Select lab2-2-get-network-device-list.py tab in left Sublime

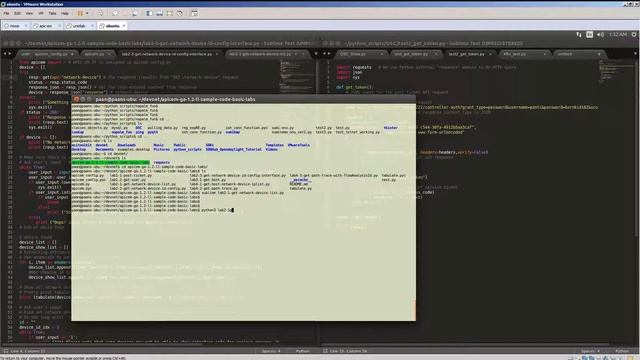265,54
